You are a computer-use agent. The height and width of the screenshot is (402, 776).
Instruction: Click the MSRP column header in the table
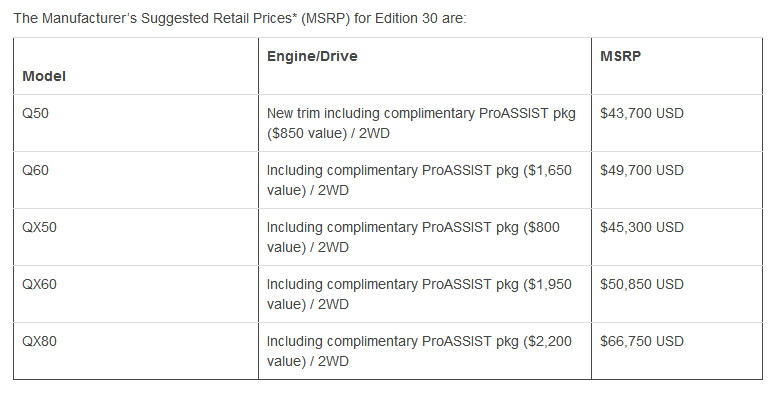coord(620,56)
